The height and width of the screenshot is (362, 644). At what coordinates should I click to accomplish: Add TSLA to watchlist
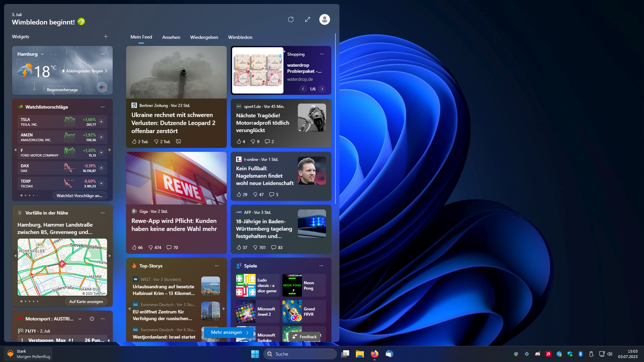pyautogui.click(x=101, y=122)
